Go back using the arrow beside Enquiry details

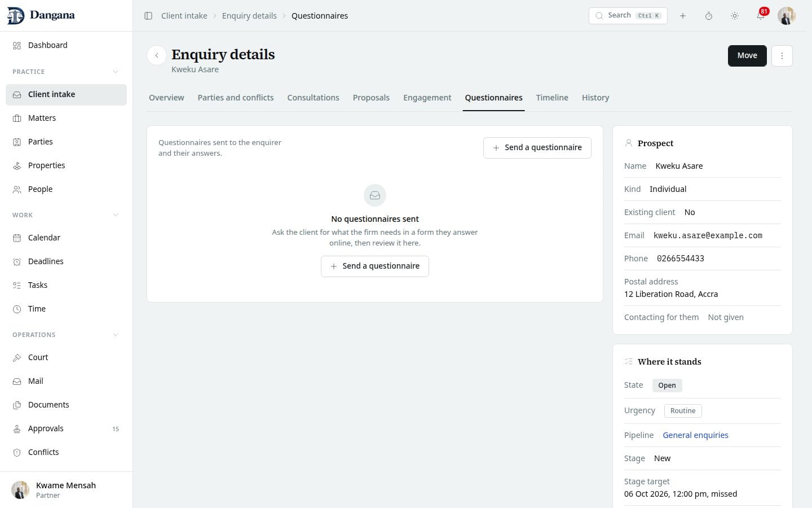coord(157,55)
